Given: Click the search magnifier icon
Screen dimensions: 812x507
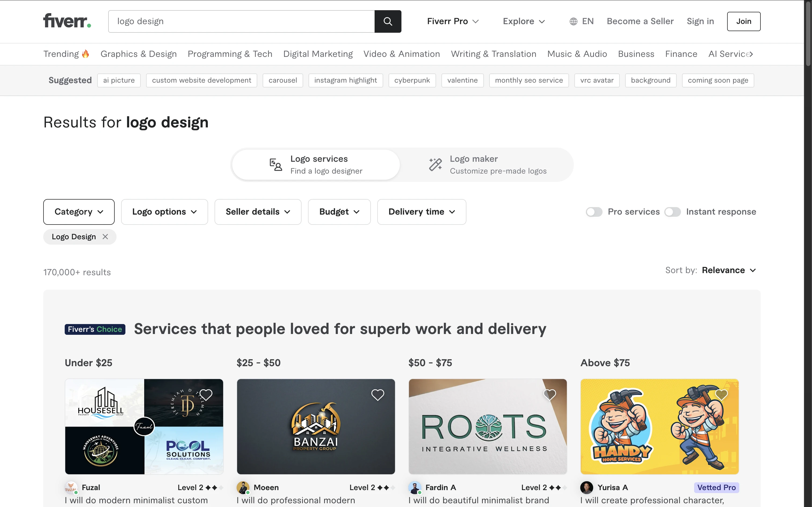Looking at the screenshot, I should (x=387, y=21).
